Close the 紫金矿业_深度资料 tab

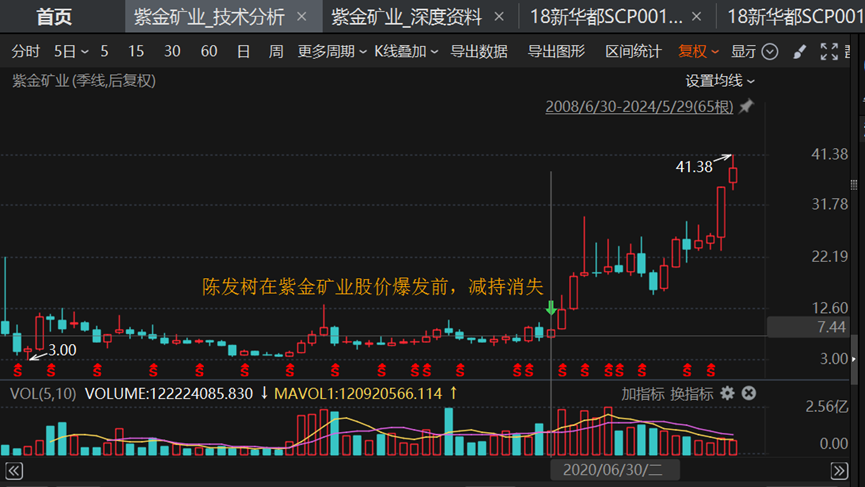[x=499, y=17]
